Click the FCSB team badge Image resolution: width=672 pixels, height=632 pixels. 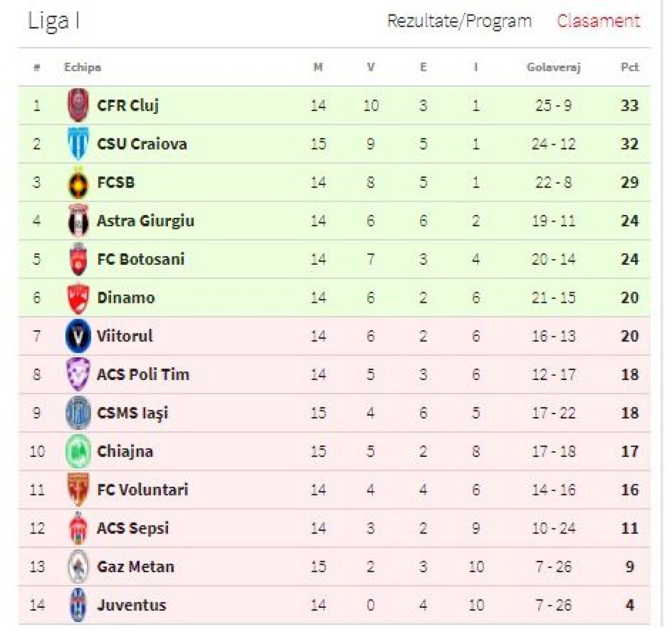click(78, 182)
